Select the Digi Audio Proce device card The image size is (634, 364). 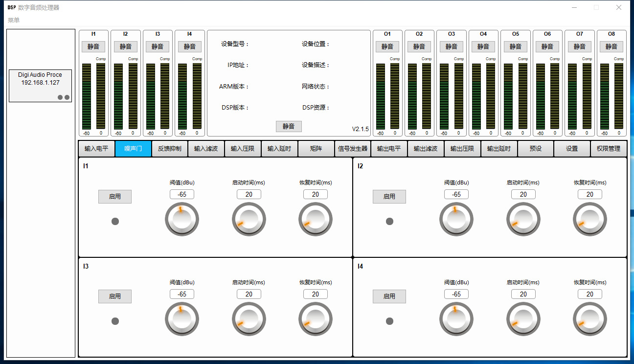pos(41,86)
